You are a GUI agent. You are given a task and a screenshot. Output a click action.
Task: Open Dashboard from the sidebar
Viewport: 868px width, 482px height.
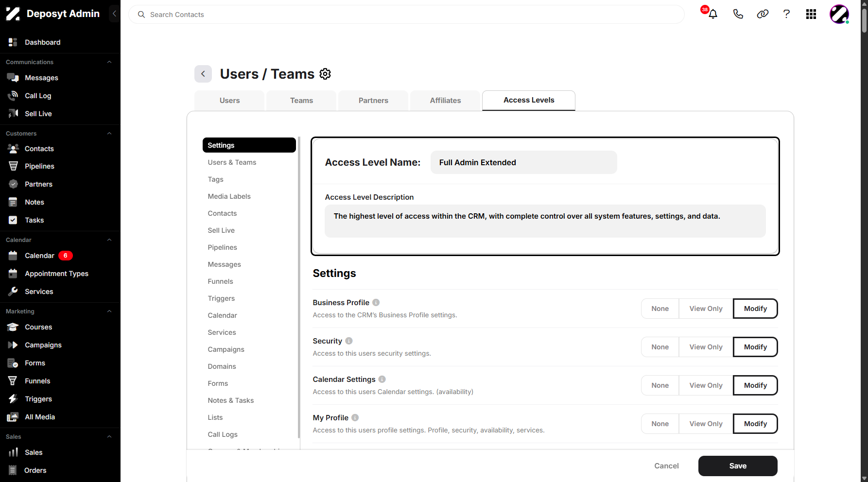point(42,42)
